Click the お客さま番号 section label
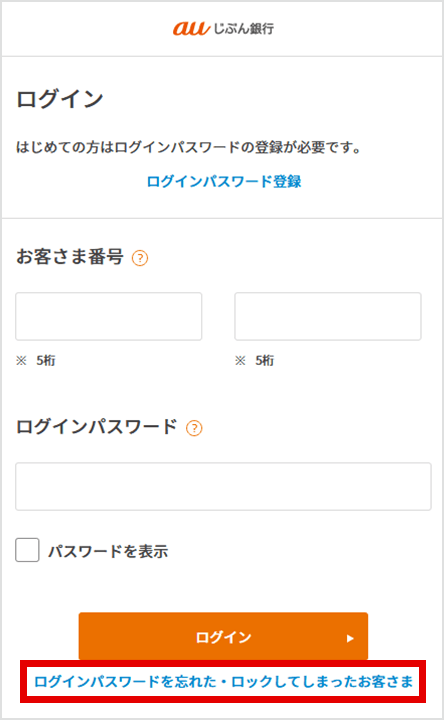Screen dimensions: 444x720 coord(70,256)
